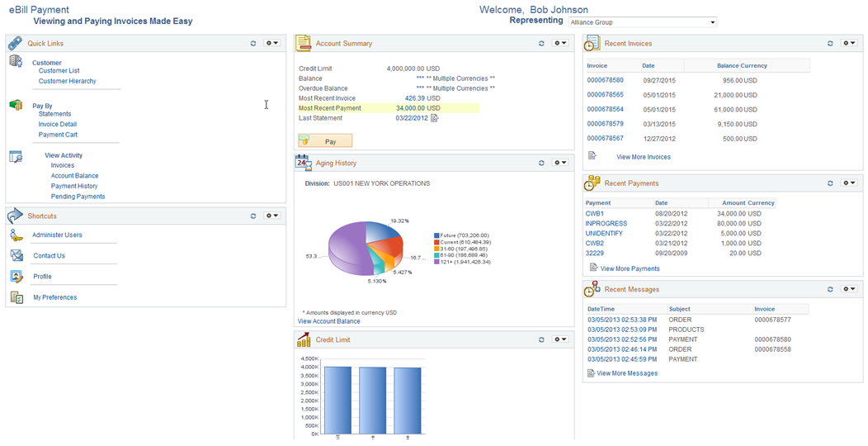Click View More Invoices
This screenshot has height=446, width=868.
644,158
